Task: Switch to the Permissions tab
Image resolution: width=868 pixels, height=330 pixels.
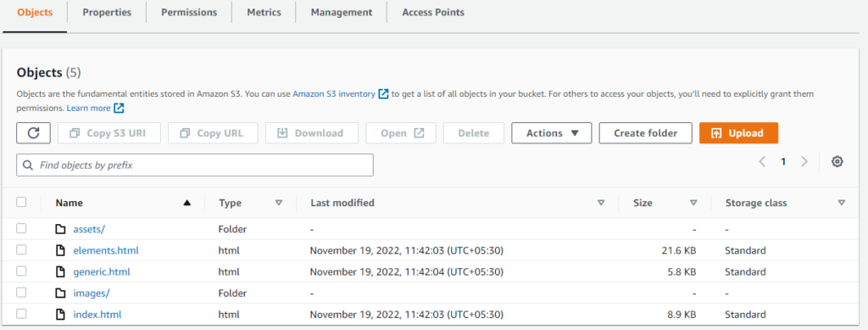Action: point(189,12)
